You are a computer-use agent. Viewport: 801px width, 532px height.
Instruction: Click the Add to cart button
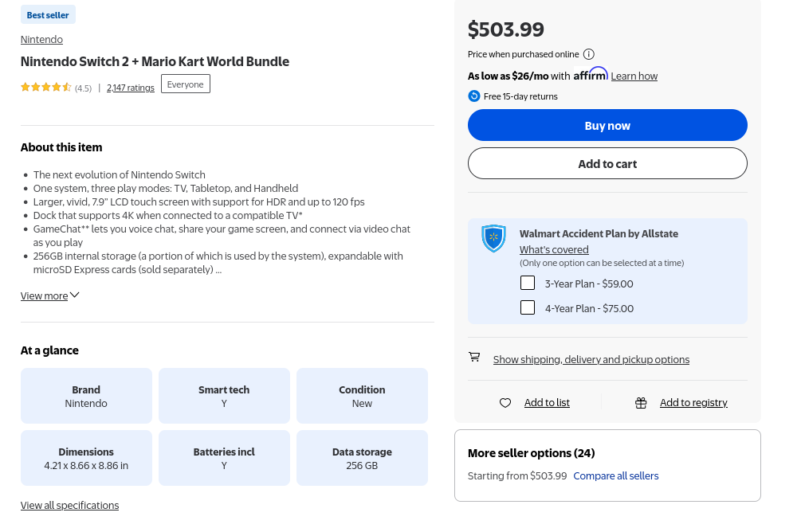607,163
